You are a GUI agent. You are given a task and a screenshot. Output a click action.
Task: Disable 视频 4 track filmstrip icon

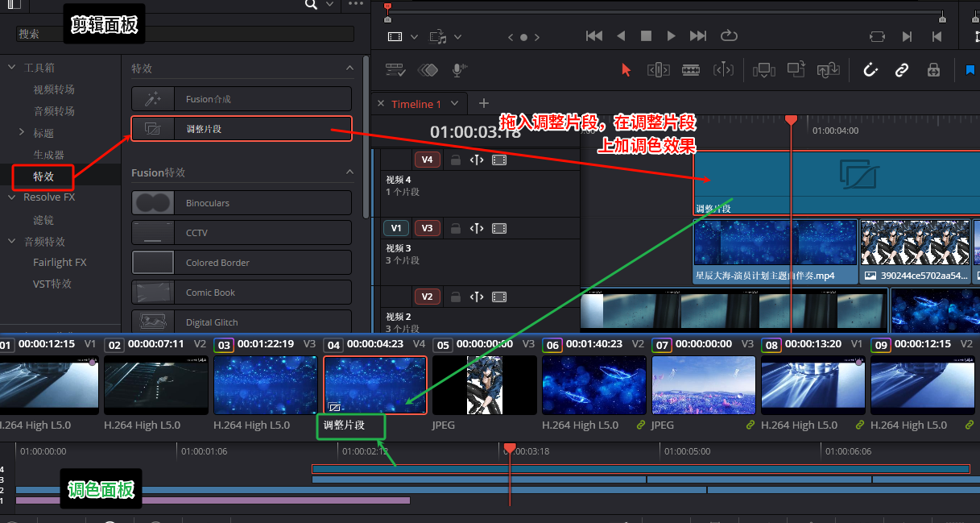(x=499, y=160)
